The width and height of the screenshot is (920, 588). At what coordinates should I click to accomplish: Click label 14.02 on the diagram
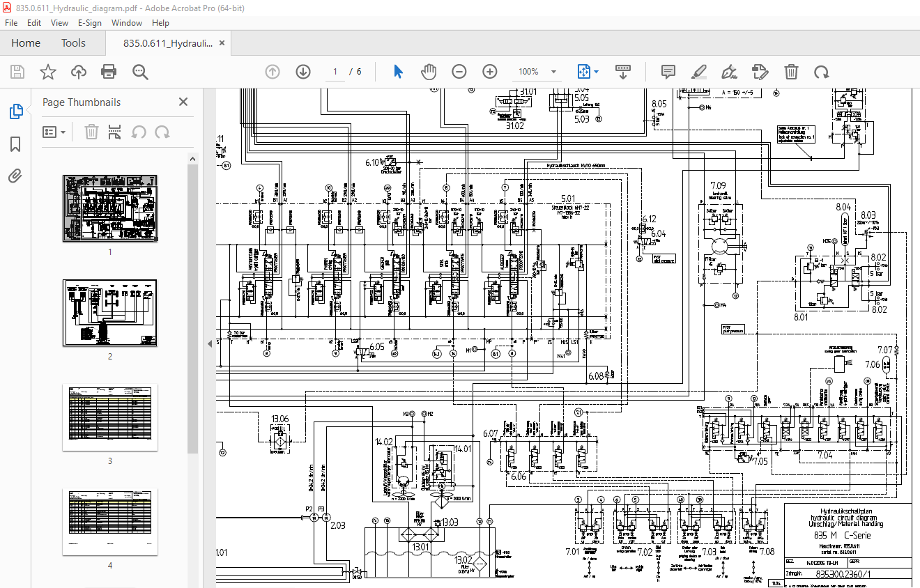[384, 442]
